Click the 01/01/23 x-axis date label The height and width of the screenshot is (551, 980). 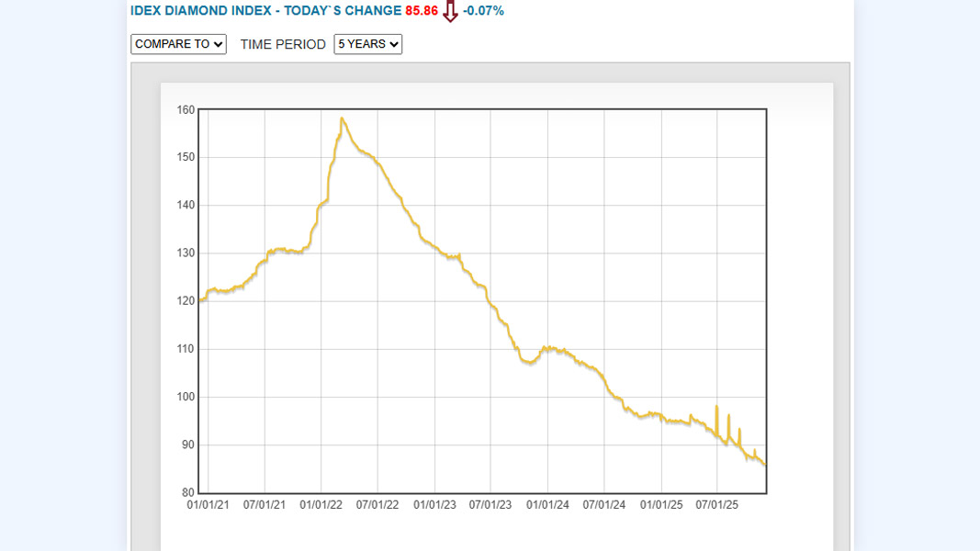pos(434,504)
